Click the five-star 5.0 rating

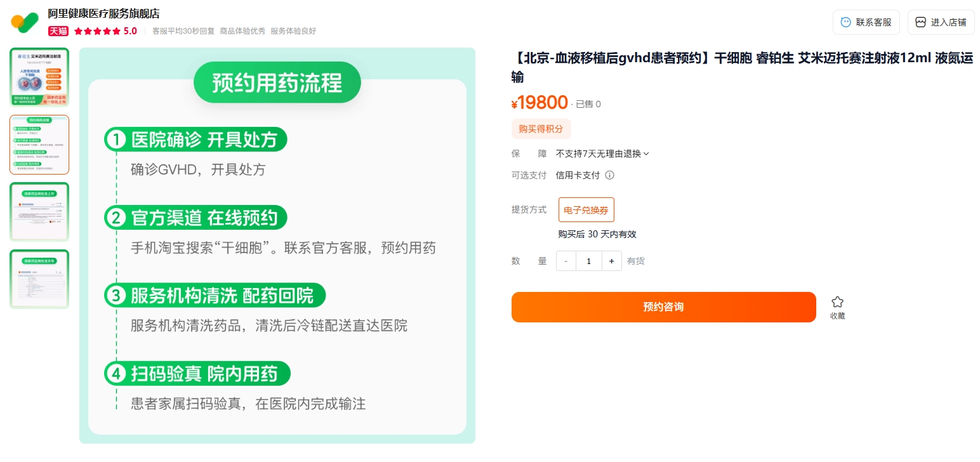[106, 30]
